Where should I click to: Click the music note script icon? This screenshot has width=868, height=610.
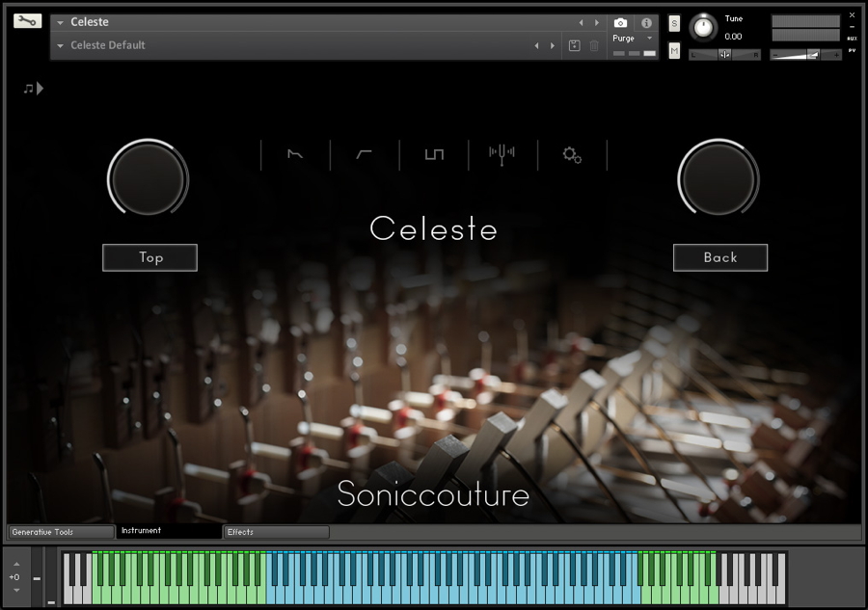coord(33,89)
